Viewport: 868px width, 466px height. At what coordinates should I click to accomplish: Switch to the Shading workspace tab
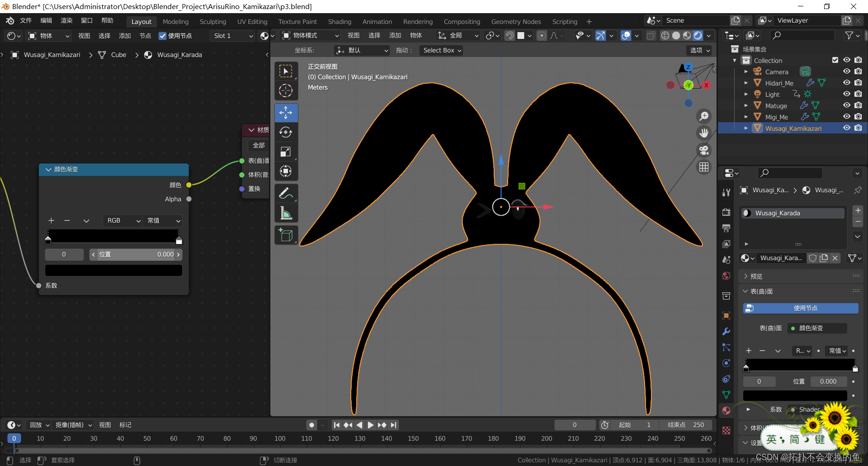(x=340, y=22)
